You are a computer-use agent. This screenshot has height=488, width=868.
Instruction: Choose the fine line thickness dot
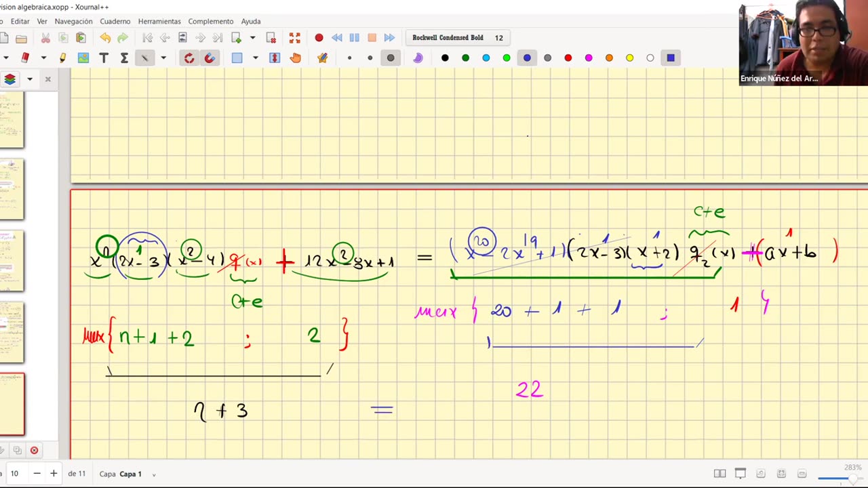coord(349,58)
